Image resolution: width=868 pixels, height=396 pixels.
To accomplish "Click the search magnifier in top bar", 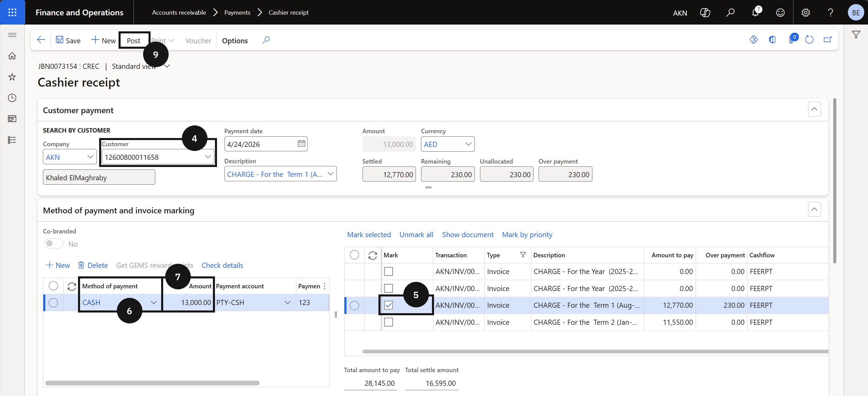I will click(x=730, y=13).
